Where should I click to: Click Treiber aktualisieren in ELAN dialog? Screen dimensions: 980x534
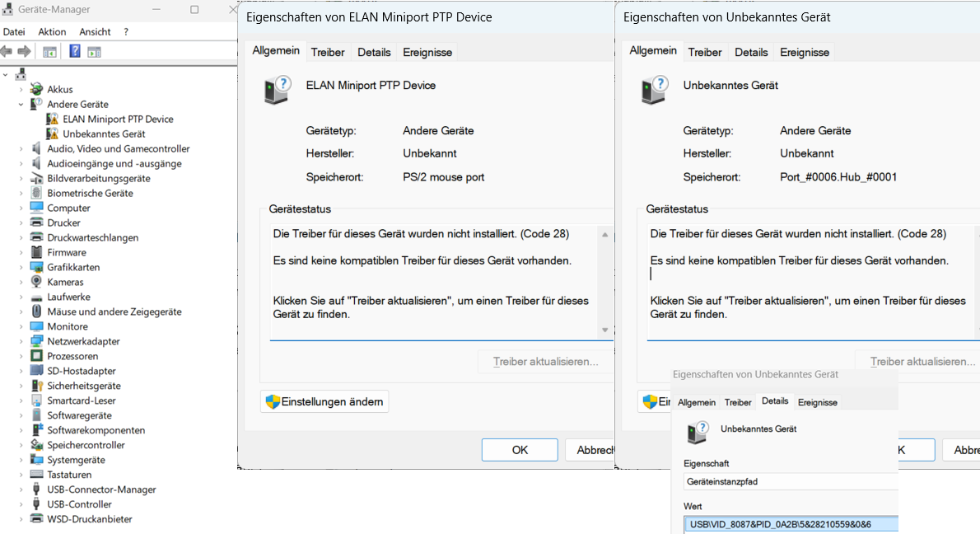coord(545,362)
